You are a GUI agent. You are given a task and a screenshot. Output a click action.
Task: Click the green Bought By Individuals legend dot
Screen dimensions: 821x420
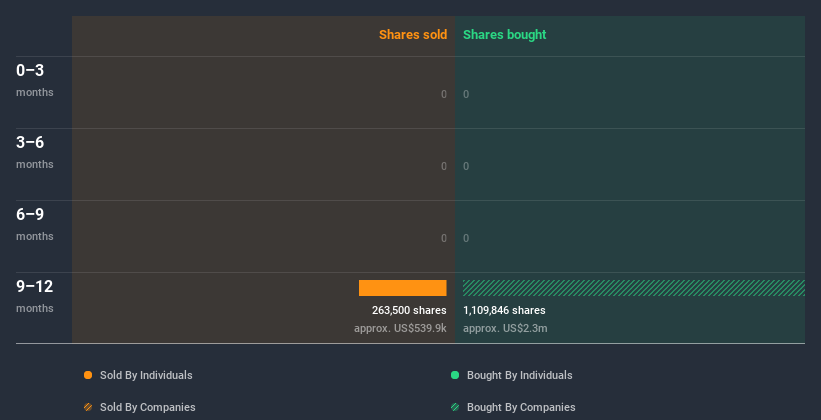pos(455,375)
